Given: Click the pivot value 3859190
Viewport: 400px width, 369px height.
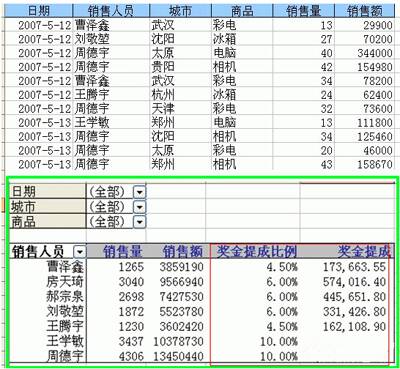Looking at the screenshot, I should pos(182,267).
